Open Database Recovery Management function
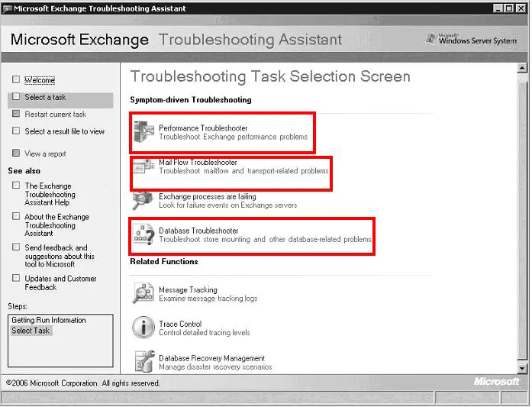The width and height of the screenshot is (532, 407). (211, 358)
